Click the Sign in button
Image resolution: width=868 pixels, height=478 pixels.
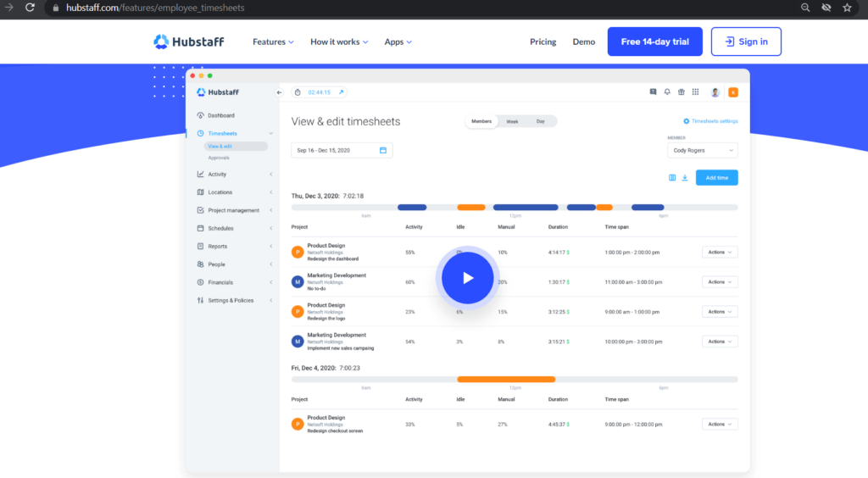[x=746, y=42]
